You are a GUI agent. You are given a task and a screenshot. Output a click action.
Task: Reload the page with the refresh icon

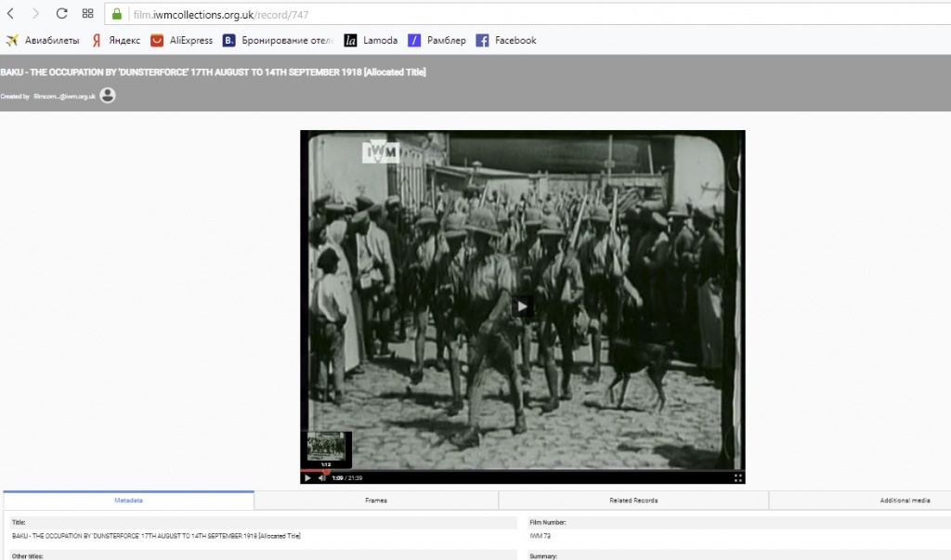click(x=61, y=13)
